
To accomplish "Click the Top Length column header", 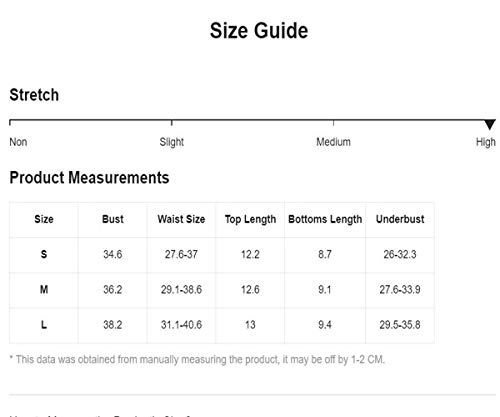I will (x=250, y=220).
